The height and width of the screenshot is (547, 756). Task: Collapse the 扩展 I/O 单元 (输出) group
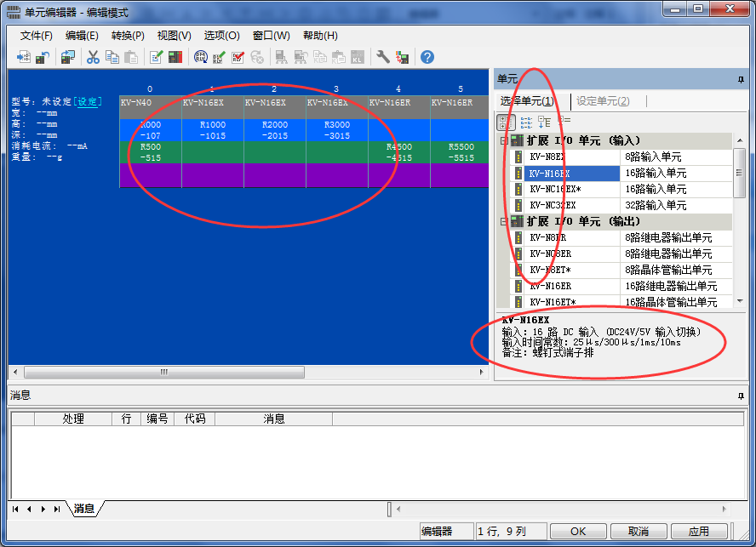coord(504,222)
